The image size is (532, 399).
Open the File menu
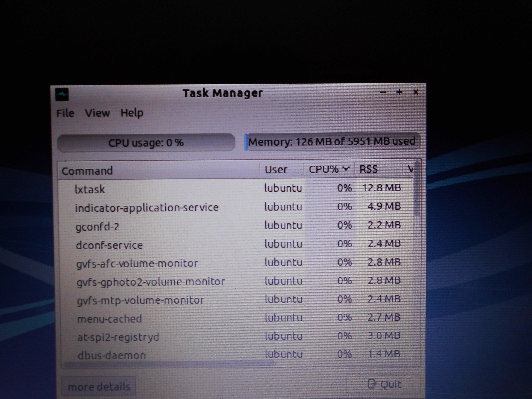click(x=65, y=113)
